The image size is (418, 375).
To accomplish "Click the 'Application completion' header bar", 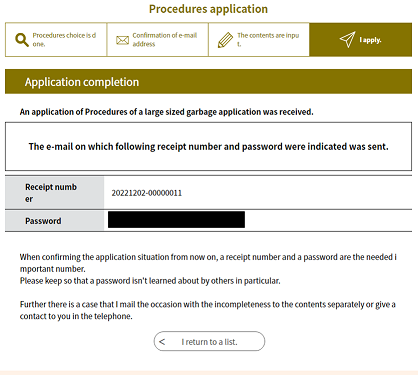I will pyautogui.click(x=208, y=82).
